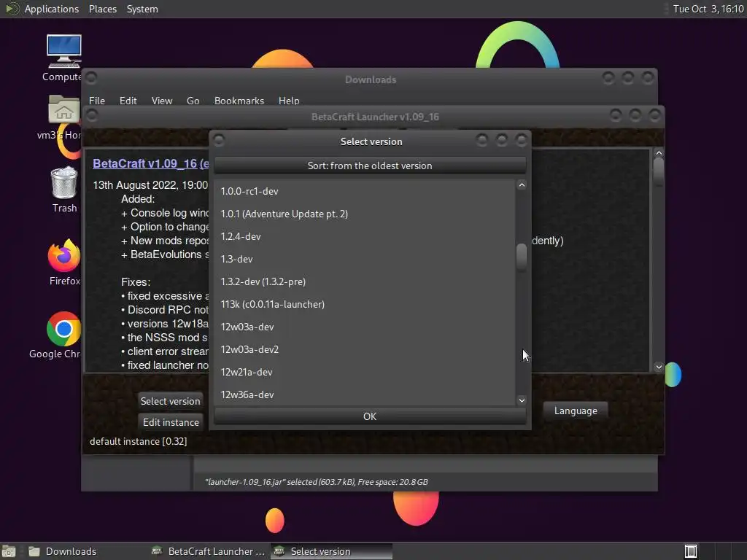The width and height of the screenshot is (747, 560).
Task: Click the version list scrollbar thumb
Action: click(522, 257)
